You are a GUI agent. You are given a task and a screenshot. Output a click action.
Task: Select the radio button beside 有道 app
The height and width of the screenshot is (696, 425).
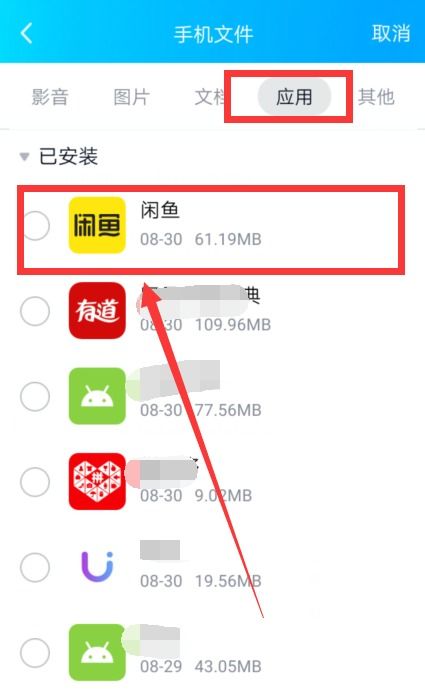[x=35, y=311]
